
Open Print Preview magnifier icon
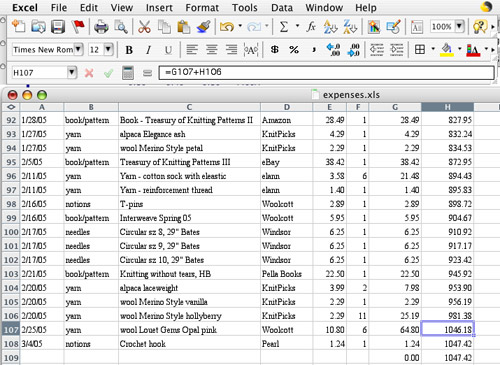click(121, 27)
